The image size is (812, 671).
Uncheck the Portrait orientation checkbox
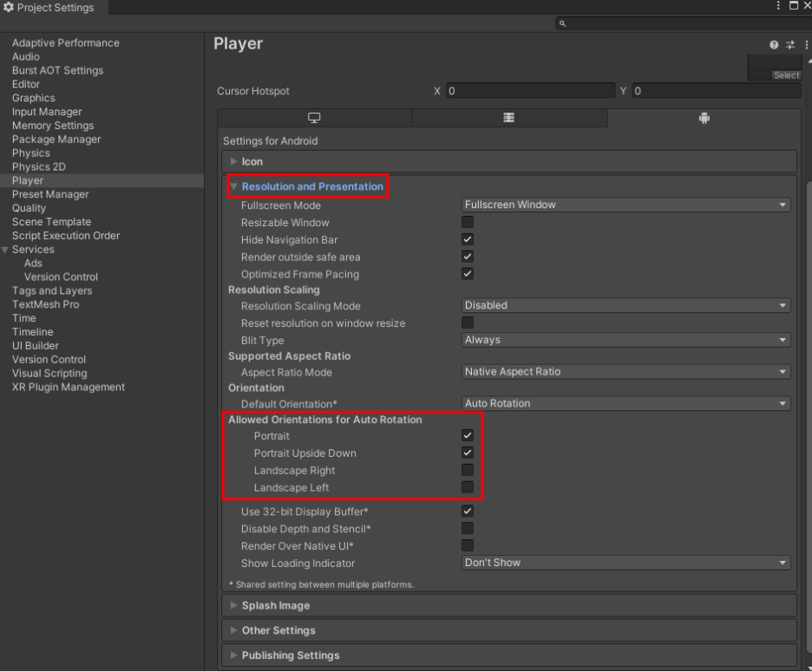click(468, 435)
